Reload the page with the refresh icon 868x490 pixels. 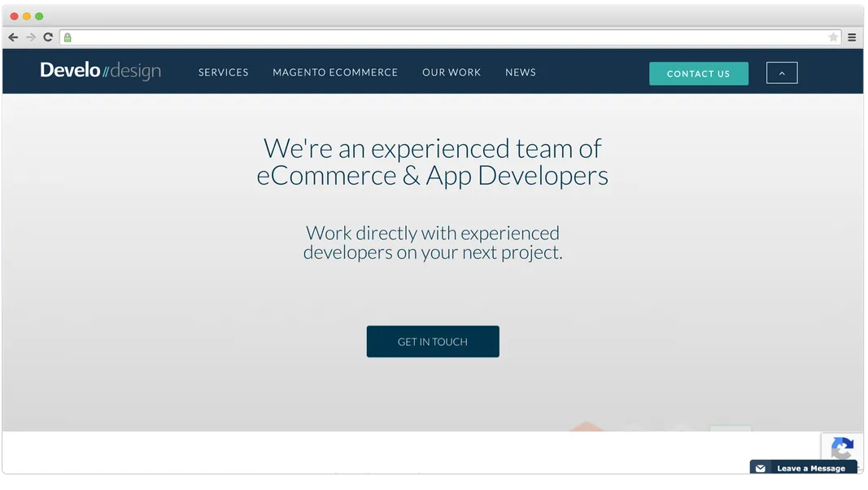coord(48,37)
